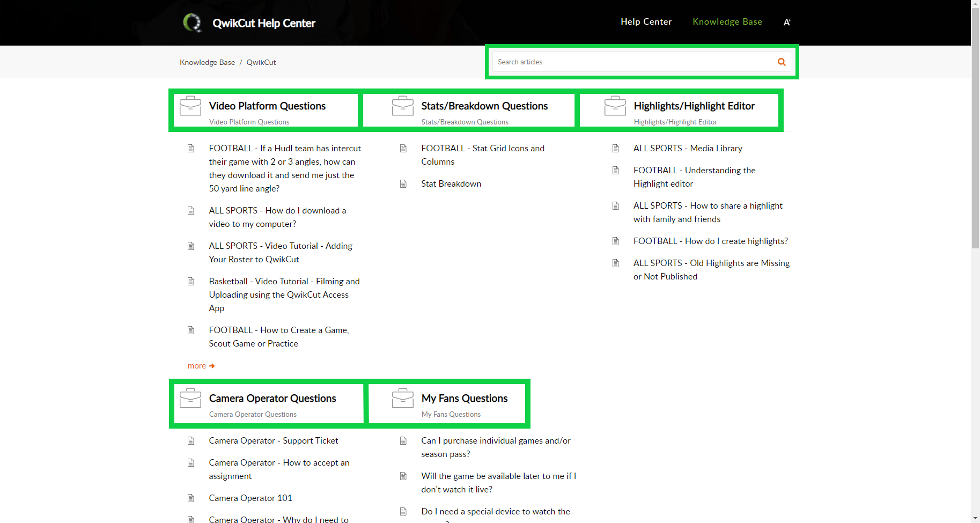The height and width of the screenshot is (523, 980).
Task: Open 'FOOTBALL - How to Create a Game' article
Action: [x=279, y=337]
